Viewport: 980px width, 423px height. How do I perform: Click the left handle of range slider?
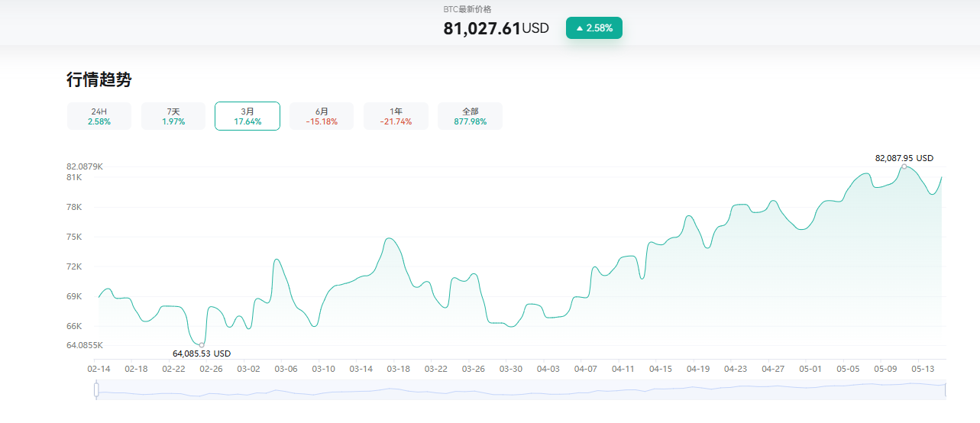[96, 389]
